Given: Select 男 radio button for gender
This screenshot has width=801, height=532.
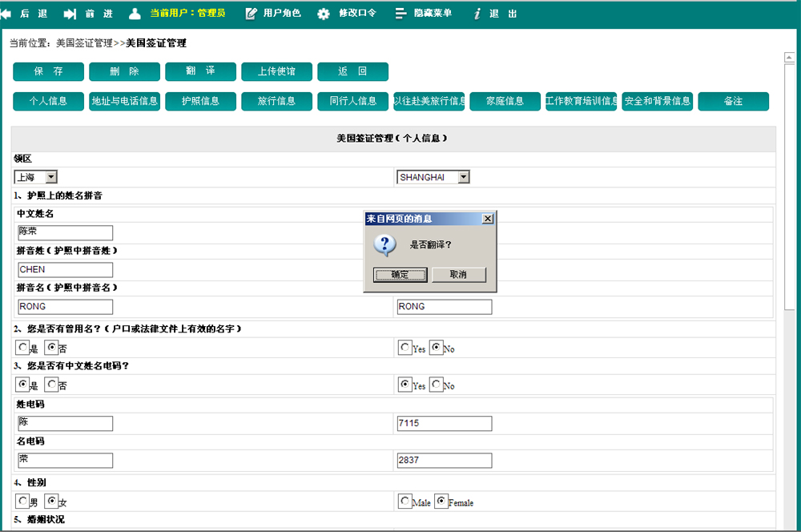Looking at the screenshot, I should point(22,502).
